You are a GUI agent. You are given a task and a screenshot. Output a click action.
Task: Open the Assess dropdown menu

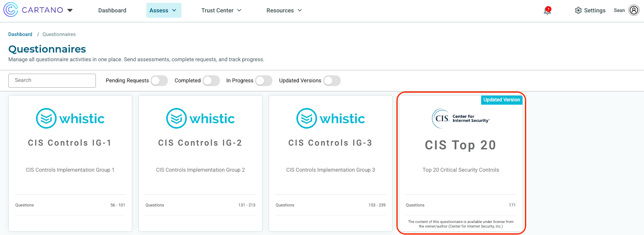pyautogui.click(x=164, y=10)
